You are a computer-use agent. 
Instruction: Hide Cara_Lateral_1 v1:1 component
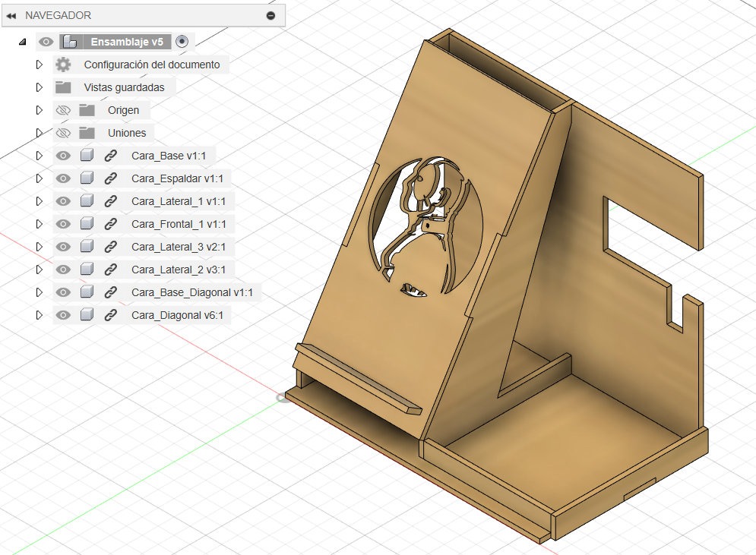[x=63, y=201]
